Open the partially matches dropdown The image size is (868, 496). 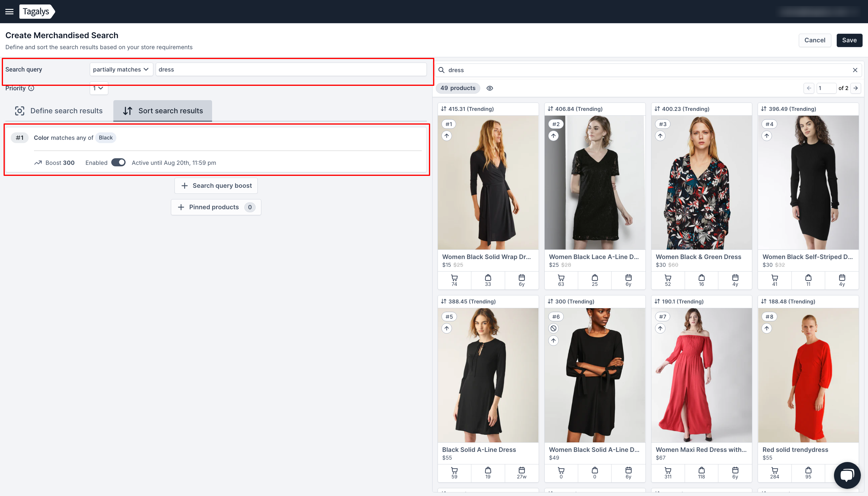point(121,69)
